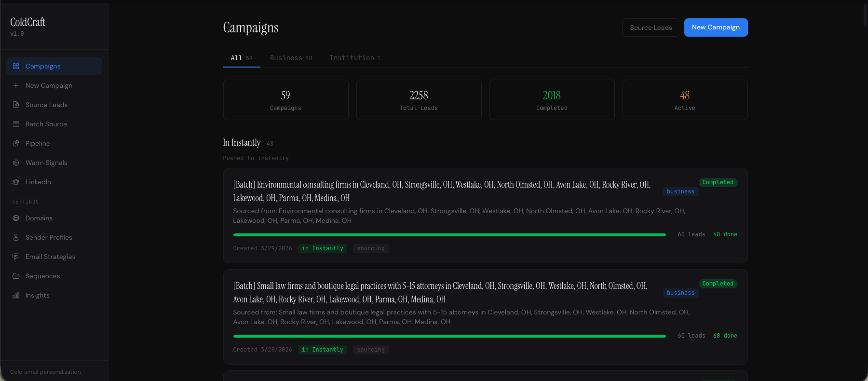Viewport: 868px width, 381px height.
Task: Open the LinkedIn sidebar section
Action: point(54,182)
